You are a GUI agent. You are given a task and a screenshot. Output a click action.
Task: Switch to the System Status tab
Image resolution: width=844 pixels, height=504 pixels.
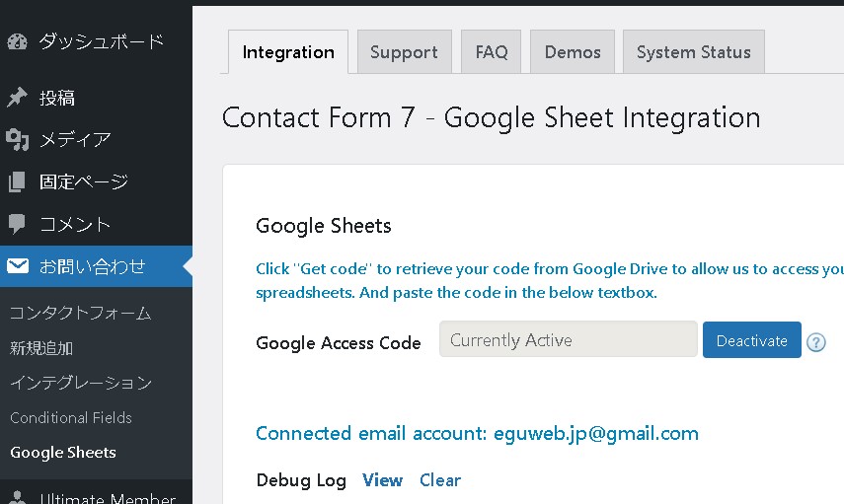(693, 52)
